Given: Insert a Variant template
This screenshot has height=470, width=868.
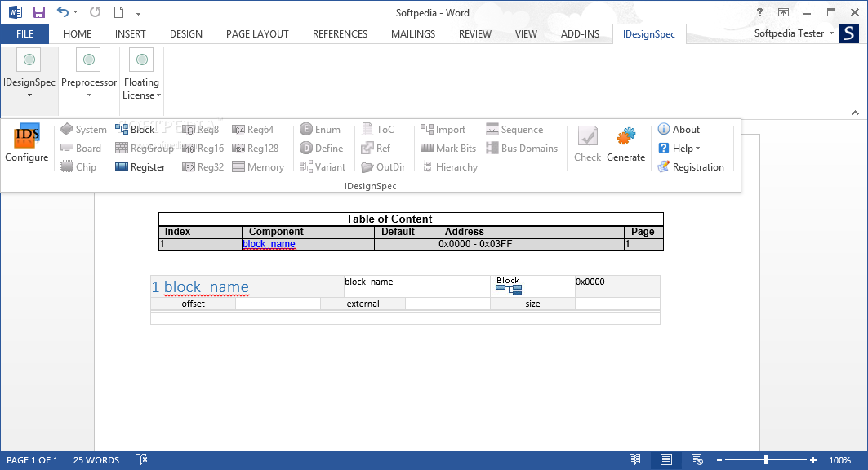Looking at the screenshot, I should [323, 167].
